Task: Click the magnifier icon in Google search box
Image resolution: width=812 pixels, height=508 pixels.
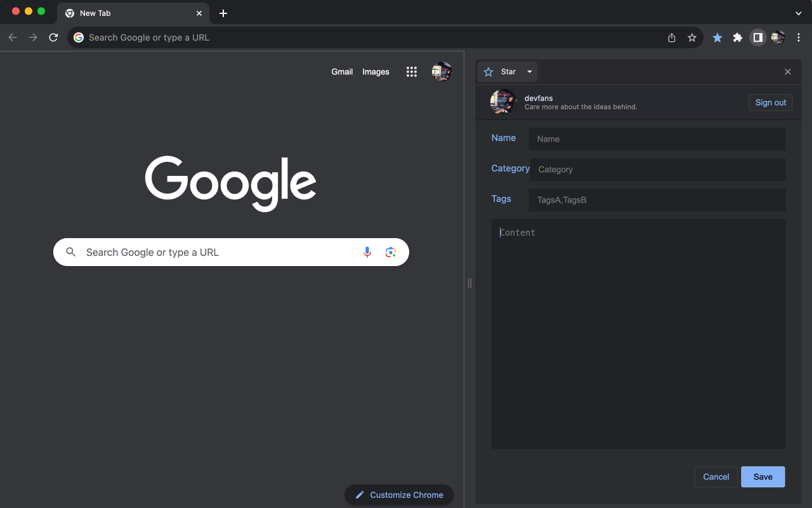Action: 71,252
